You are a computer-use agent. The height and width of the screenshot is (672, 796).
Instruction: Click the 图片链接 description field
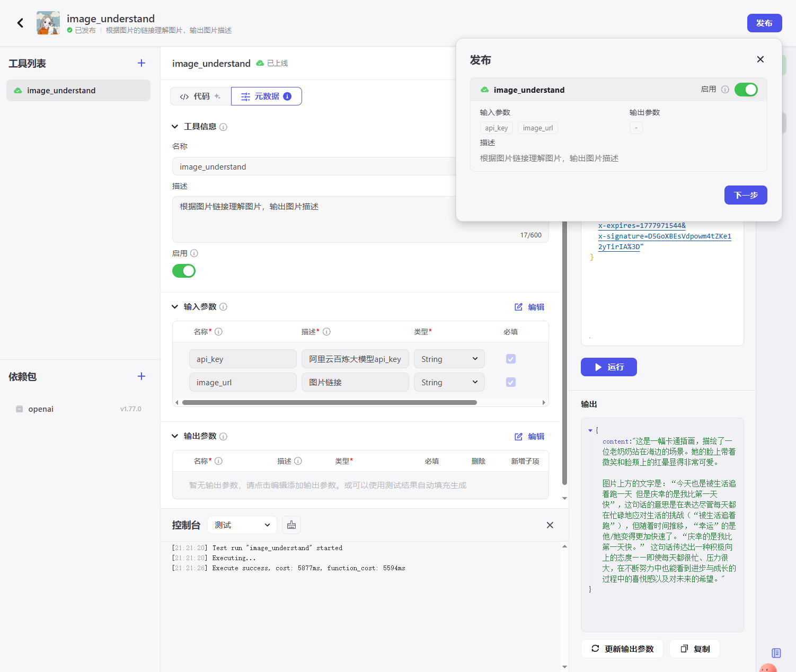tap(355, 382)
